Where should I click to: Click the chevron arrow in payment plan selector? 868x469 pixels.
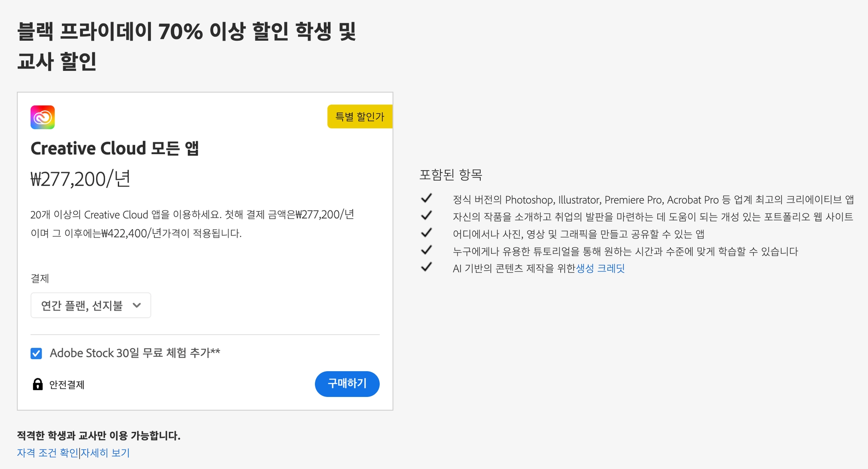[x=136, y=305]
